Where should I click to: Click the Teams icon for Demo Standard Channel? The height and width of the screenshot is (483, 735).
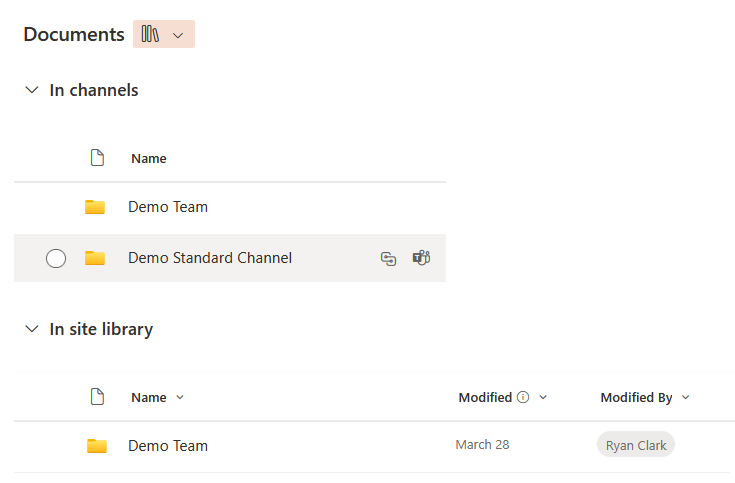pos(421,258)
